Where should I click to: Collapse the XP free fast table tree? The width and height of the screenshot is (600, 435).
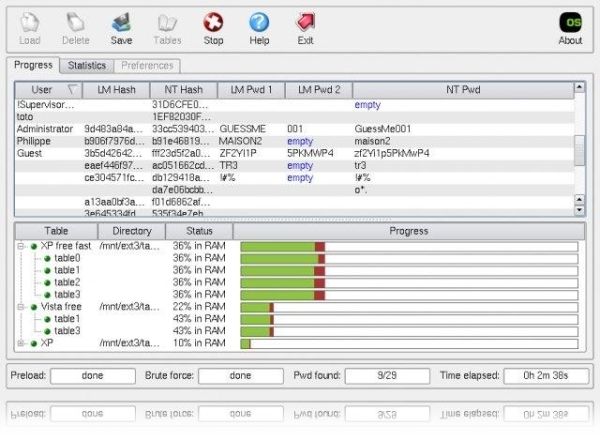click(22, 246)
